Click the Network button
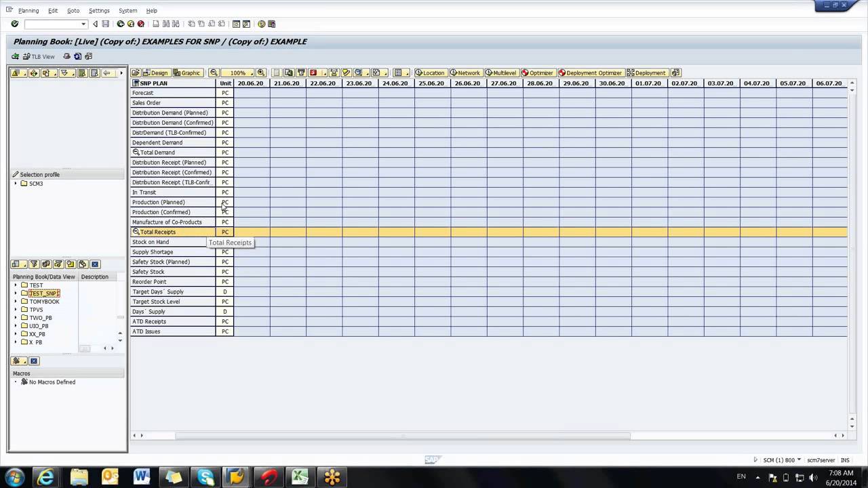868x488 pixels. pos(465,73)
